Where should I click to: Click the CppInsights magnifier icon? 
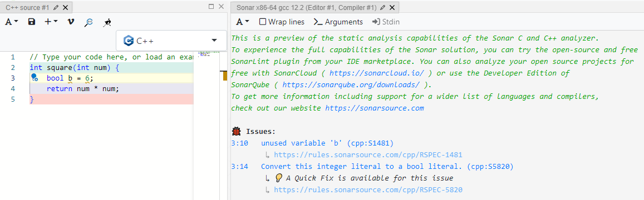tap(89, 22)
